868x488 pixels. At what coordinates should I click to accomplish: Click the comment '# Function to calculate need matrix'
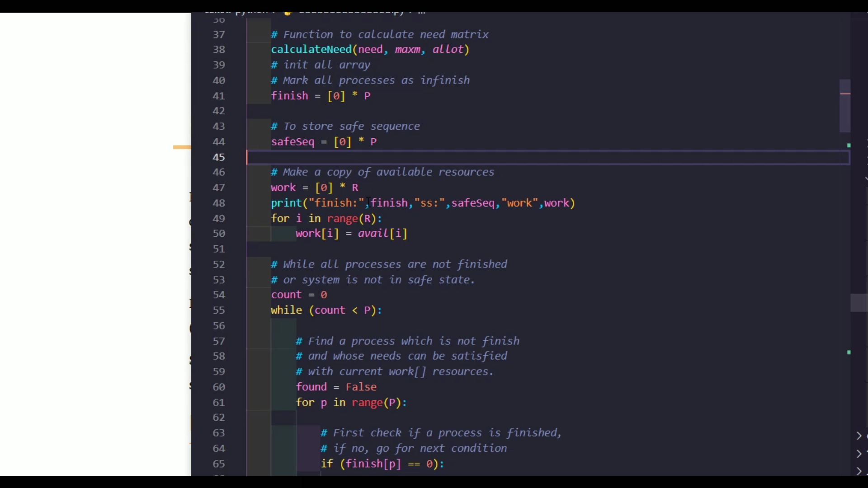[x=380, y=35]
